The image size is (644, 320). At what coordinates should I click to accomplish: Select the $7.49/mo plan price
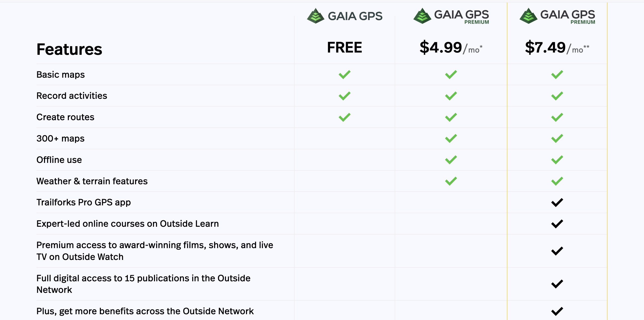pos(557,48)
